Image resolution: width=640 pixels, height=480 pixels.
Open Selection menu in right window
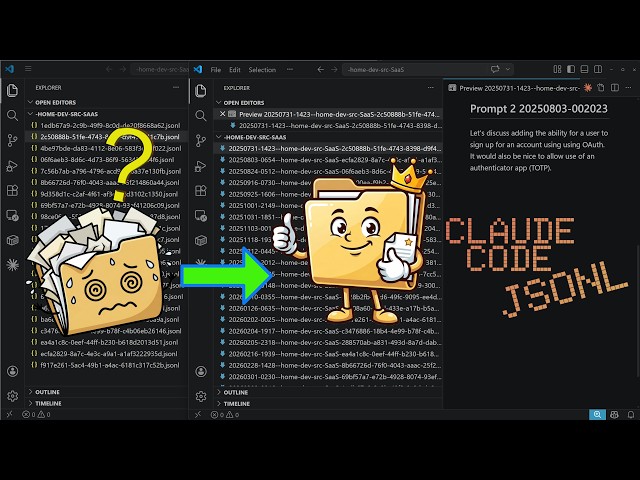point(262,70)
